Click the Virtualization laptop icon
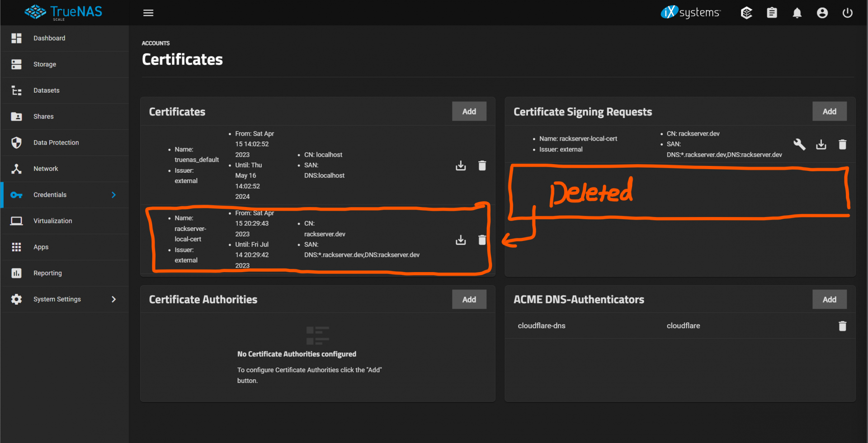This screenshot has height=443, width=868. coord(17,221)
